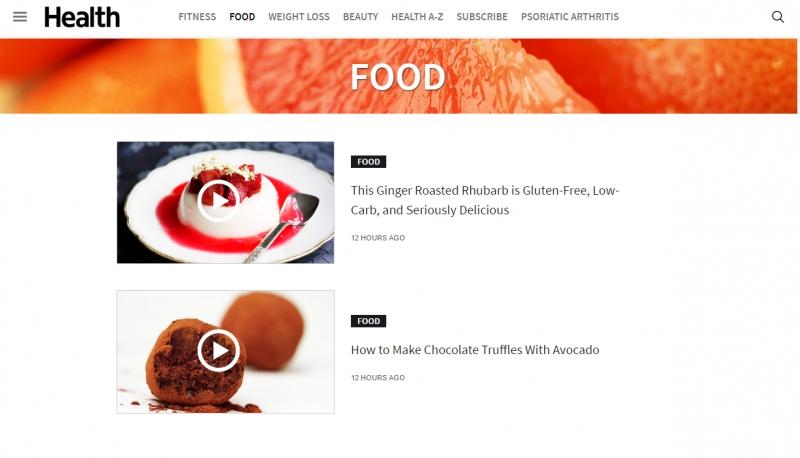Click the Health logo
The height and width of the screenshot is (458, 800).
click(x=82, y=17)
